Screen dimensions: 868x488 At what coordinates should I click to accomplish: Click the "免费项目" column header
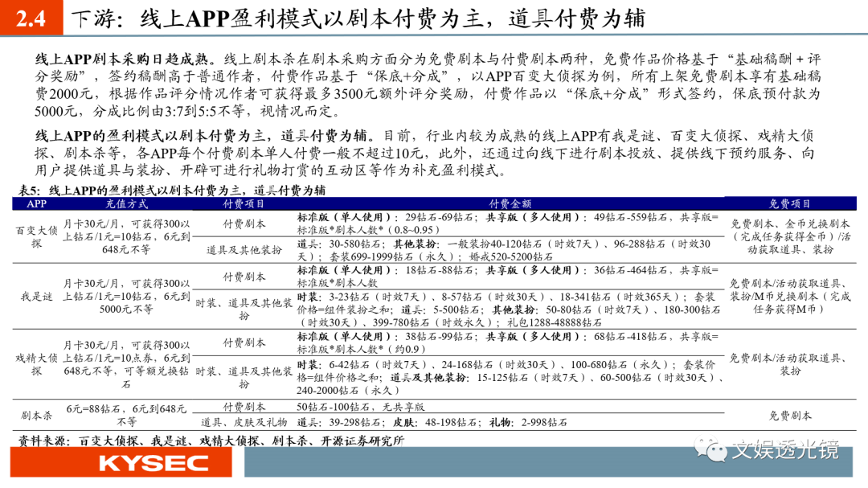pyautogui.click(x=790, y=204)
